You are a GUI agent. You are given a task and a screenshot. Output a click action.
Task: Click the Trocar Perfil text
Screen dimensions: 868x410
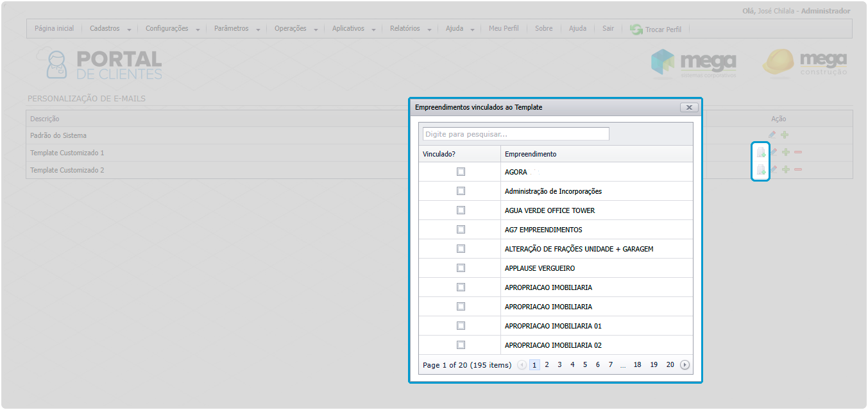(663, 30)
